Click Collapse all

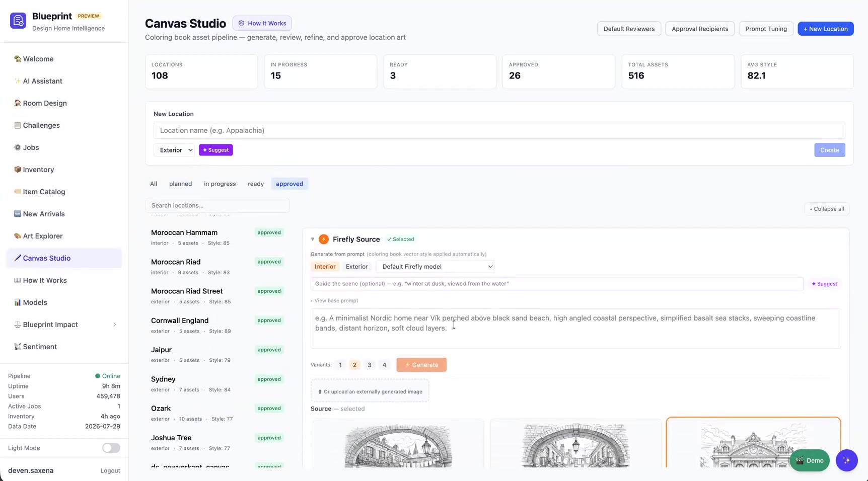tap(827, 209)
